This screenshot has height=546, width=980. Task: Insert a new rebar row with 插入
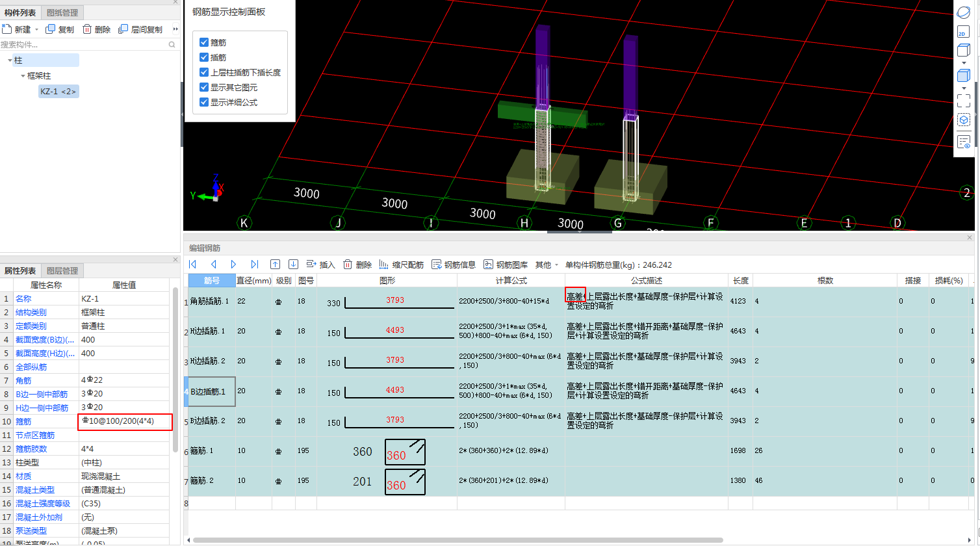(321, 265)
